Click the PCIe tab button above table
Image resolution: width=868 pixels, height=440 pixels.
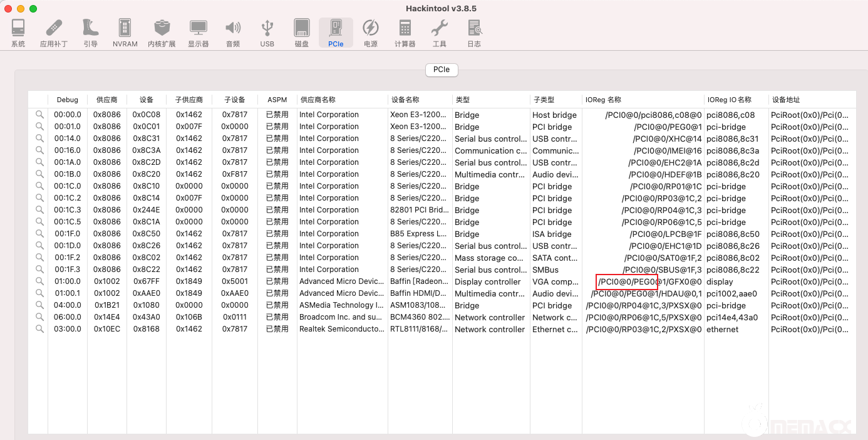442,70
